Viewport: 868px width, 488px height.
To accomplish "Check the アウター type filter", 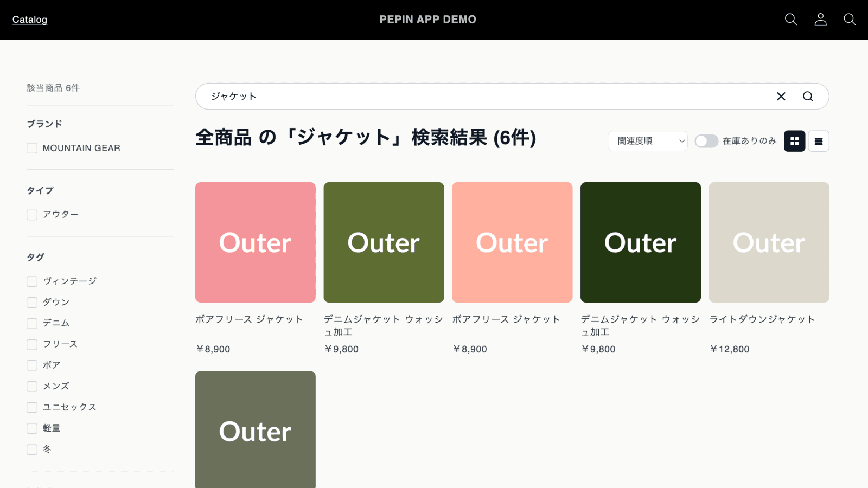I will pyautogui.click(x=32, y=215).
